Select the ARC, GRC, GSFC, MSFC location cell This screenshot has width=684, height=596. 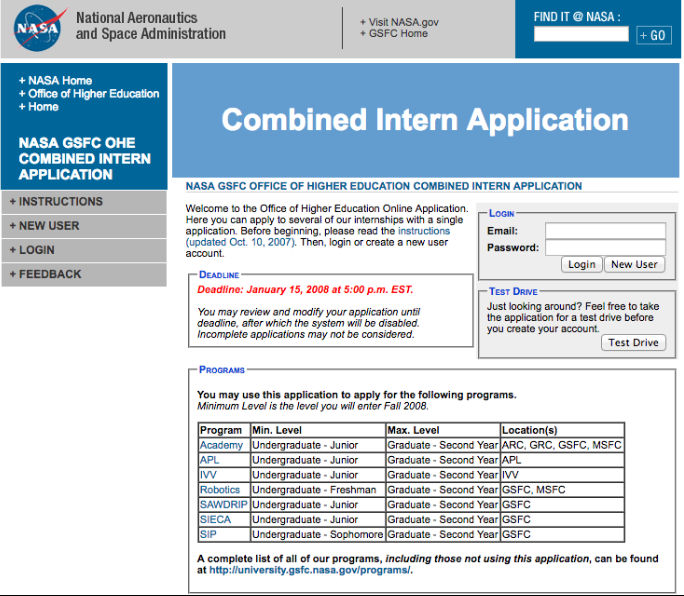tap(562, 445)
